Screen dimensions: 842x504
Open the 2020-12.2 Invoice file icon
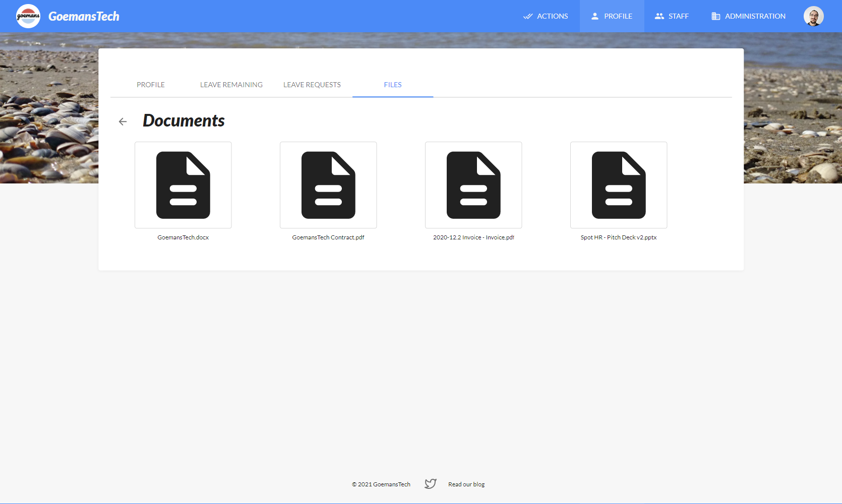[x=473, y=185]
